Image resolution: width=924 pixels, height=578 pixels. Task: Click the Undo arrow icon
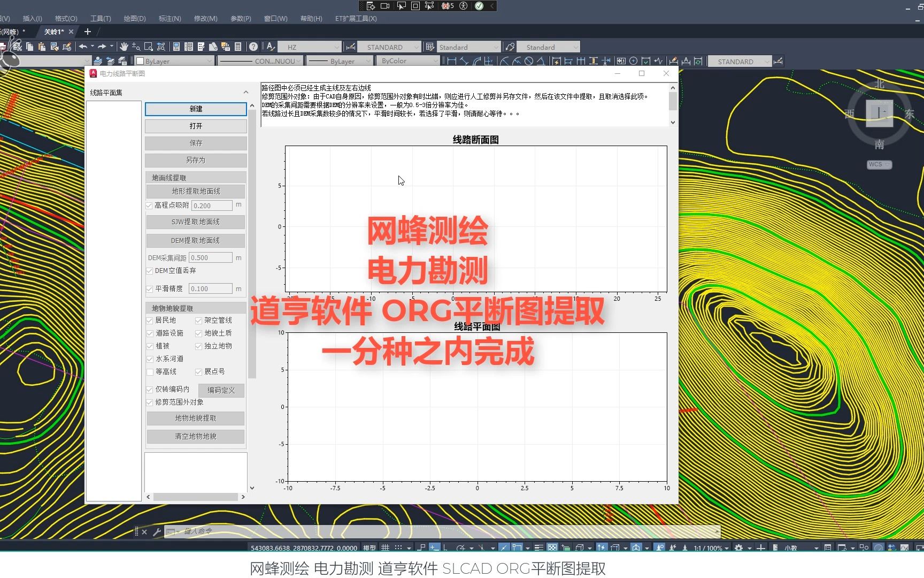83,47
